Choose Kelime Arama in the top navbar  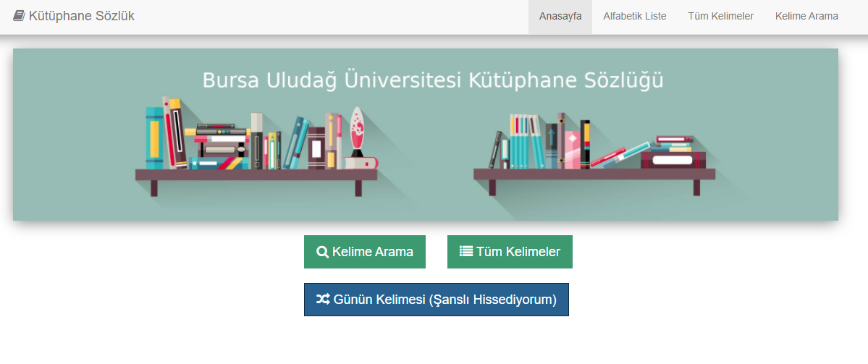click(x=806, y=17)
